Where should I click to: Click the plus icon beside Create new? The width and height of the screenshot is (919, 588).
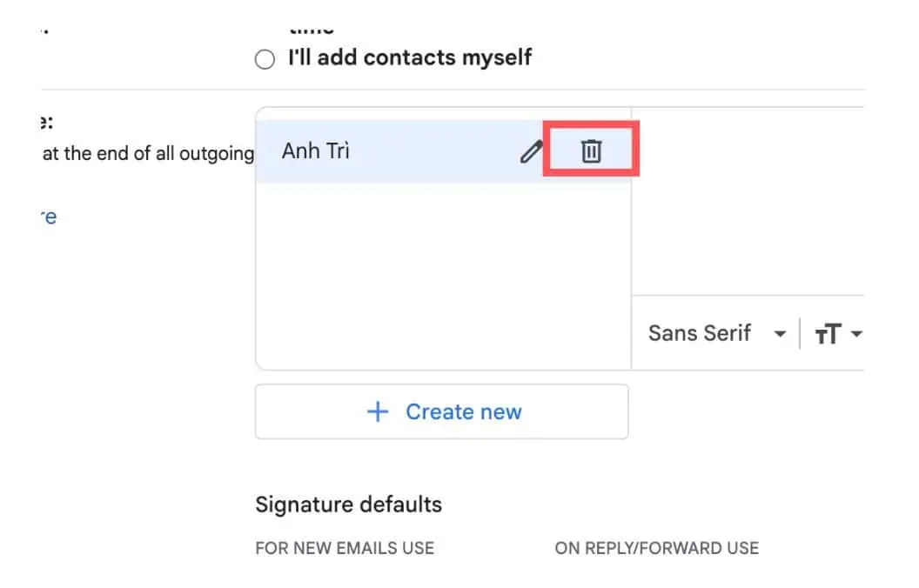pyautogui.click(x=378, y=411)
